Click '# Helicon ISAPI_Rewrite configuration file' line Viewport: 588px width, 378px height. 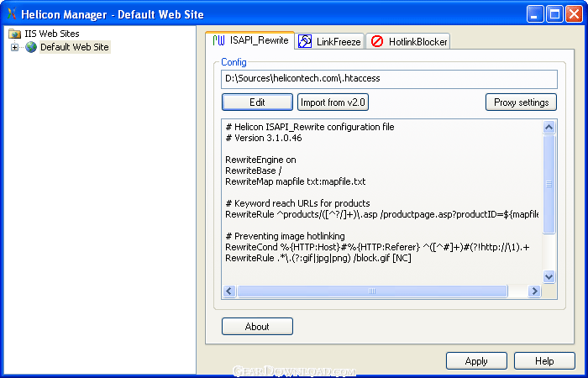click(x=310, y=127)
